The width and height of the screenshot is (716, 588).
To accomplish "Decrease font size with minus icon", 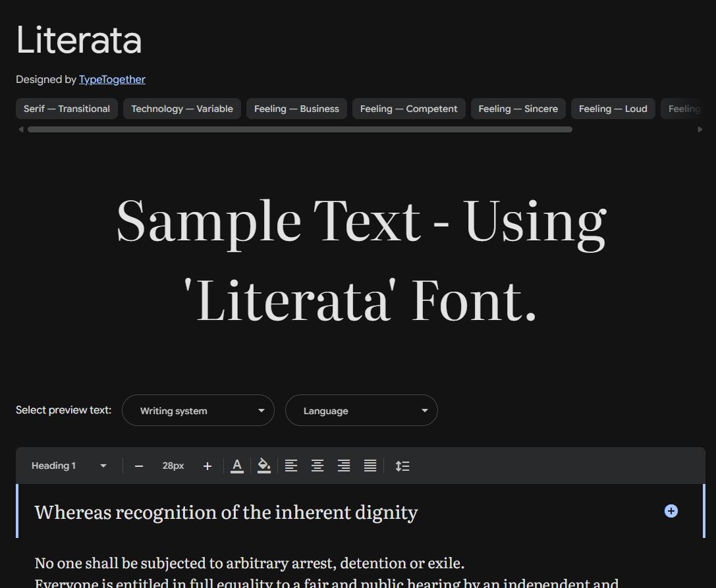I will click(139, 466).
